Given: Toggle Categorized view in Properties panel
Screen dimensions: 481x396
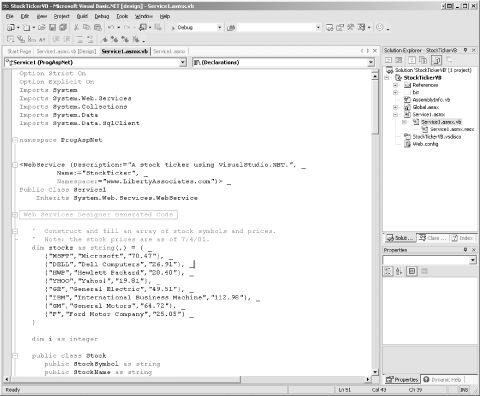Looking at the screenshot, I should pyautogui.click(x=388, y=271).
